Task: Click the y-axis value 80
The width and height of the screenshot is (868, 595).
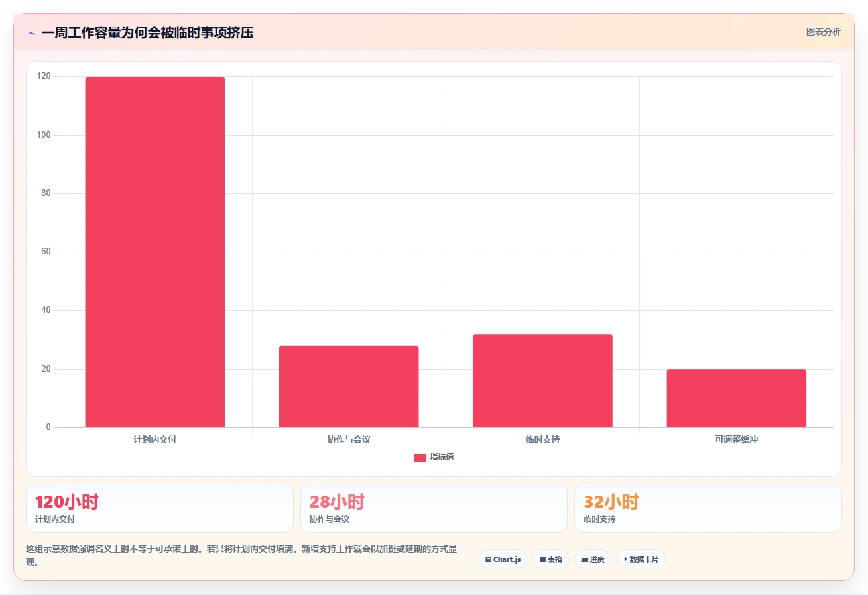Action: tap(46, 193)
